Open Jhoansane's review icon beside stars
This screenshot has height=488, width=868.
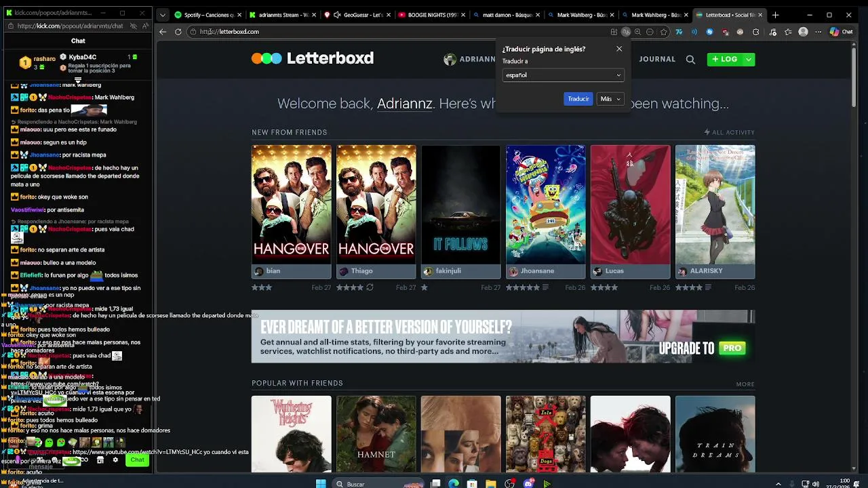click(545, 287)
